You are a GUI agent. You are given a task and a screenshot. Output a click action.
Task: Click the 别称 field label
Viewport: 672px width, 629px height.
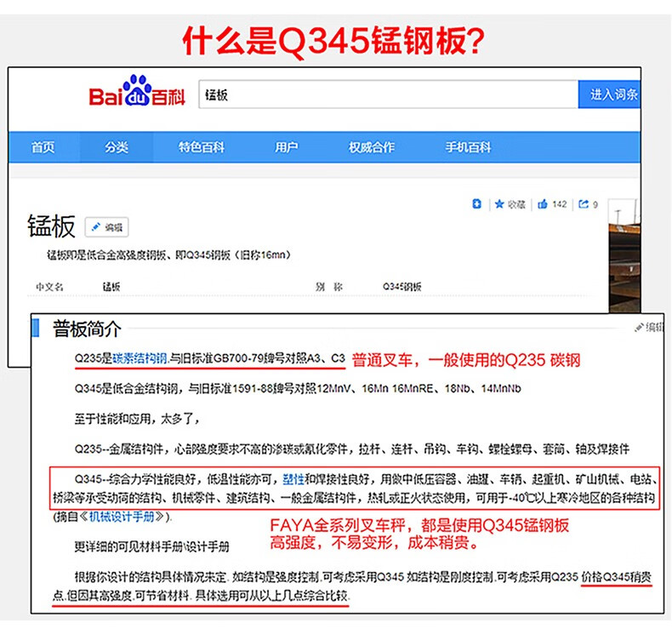[x=328, y=287]
